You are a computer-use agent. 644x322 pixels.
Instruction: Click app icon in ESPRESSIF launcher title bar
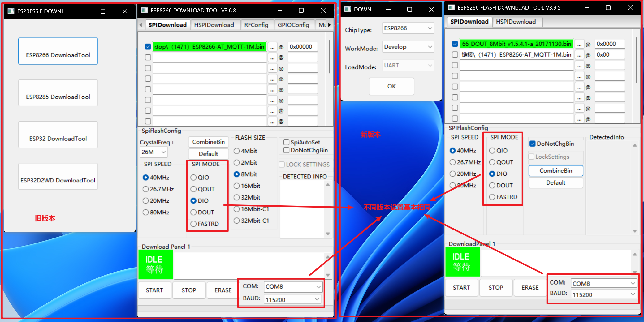11,11
